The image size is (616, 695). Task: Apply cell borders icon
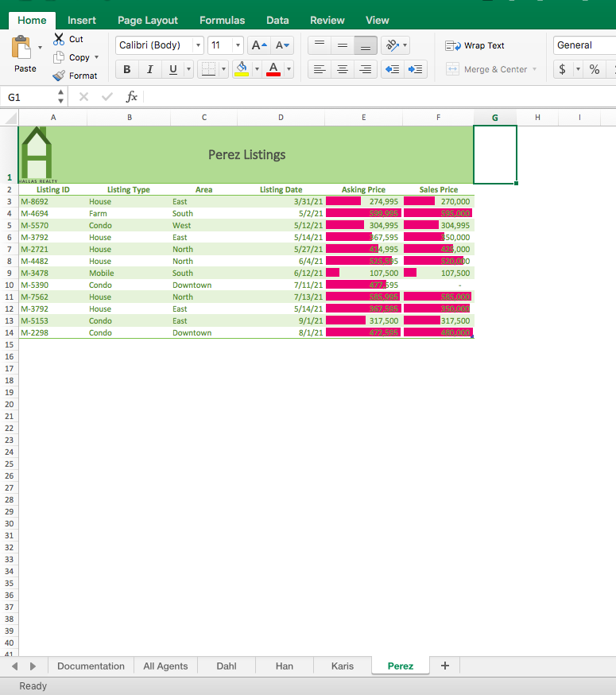(208, 69)
